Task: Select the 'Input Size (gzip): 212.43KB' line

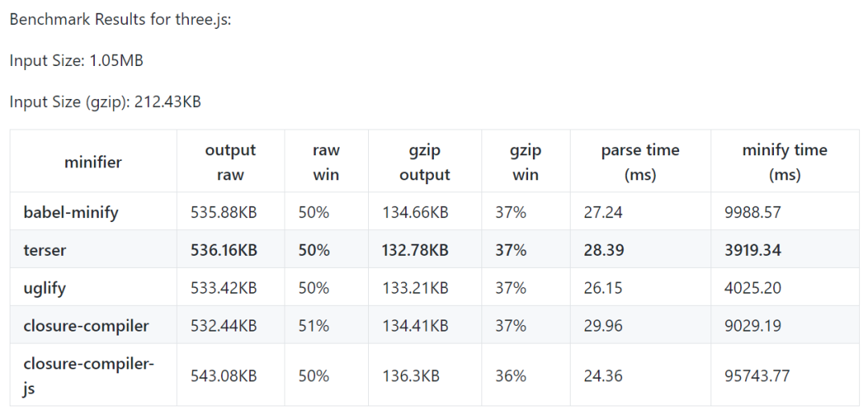Action: point(105,102)
